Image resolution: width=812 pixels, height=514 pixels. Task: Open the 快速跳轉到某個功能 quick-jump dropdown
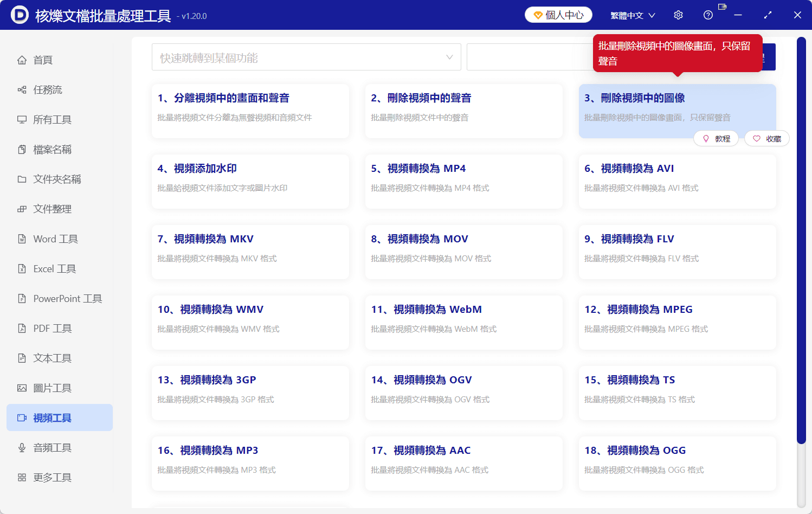(306, 57)
